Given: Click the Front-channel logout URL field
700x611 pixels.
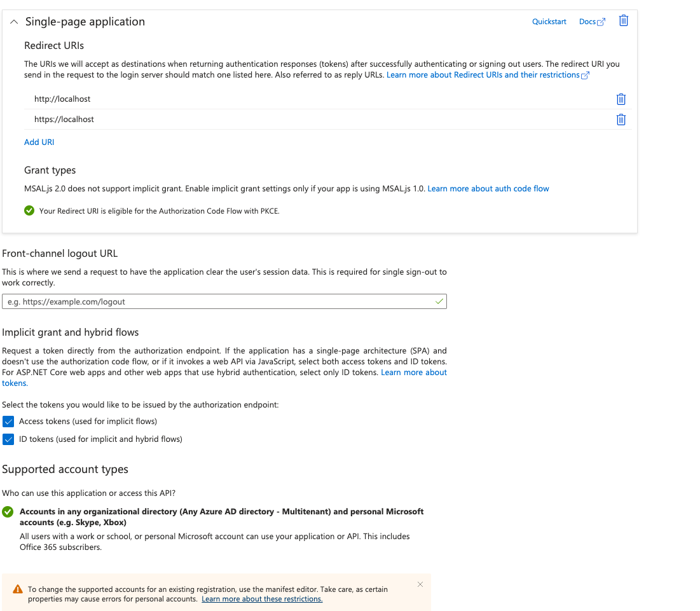Looking at the screenshot, I should coord(223,301).
